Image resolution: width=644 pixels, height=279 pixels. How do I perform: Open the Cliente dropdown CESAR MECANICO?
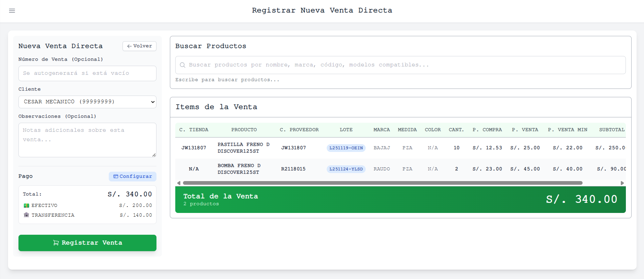click(x=87, y=102)
